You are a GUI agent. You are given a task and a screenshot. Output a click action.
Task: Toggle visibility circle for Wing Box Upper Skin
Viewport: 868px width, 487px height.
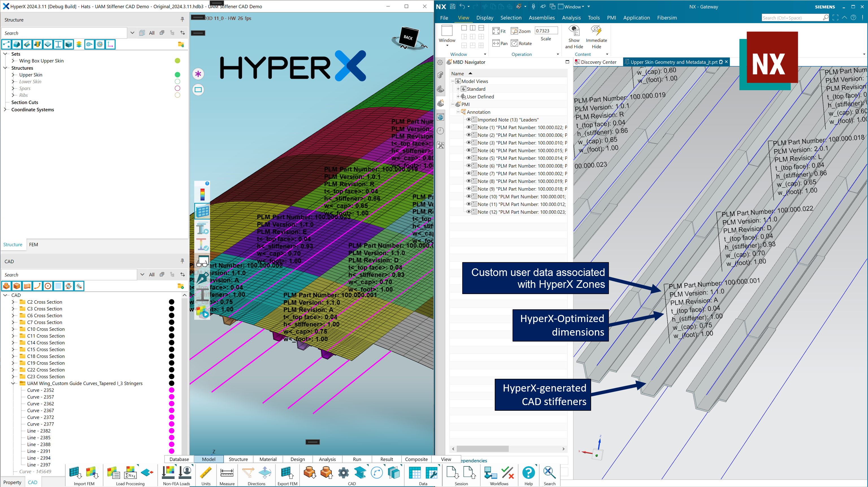click(x=177, y=61)
